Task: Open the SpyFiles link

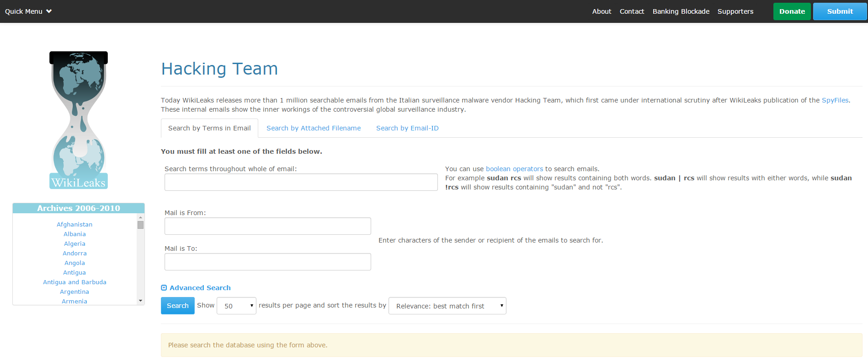Action: pos(835,100)
